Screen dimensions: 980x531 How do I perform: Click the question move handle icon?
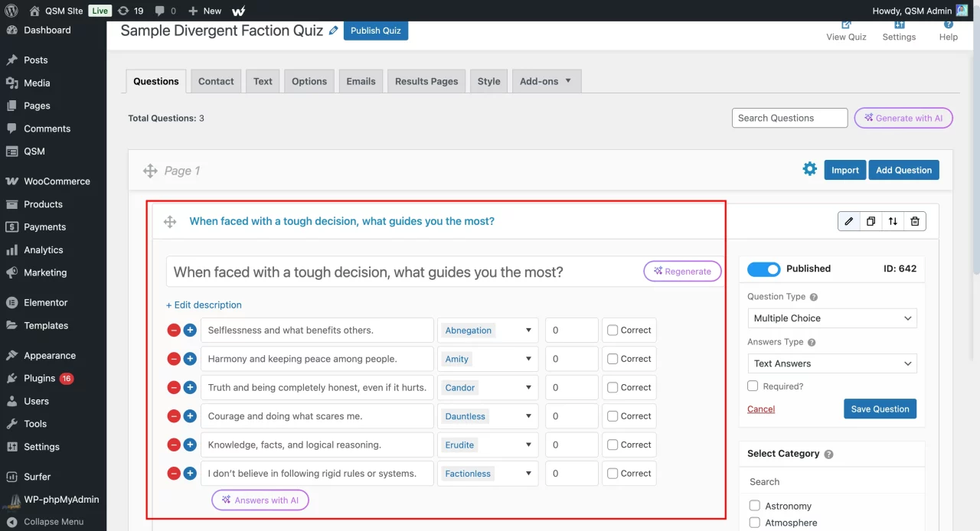170,222
